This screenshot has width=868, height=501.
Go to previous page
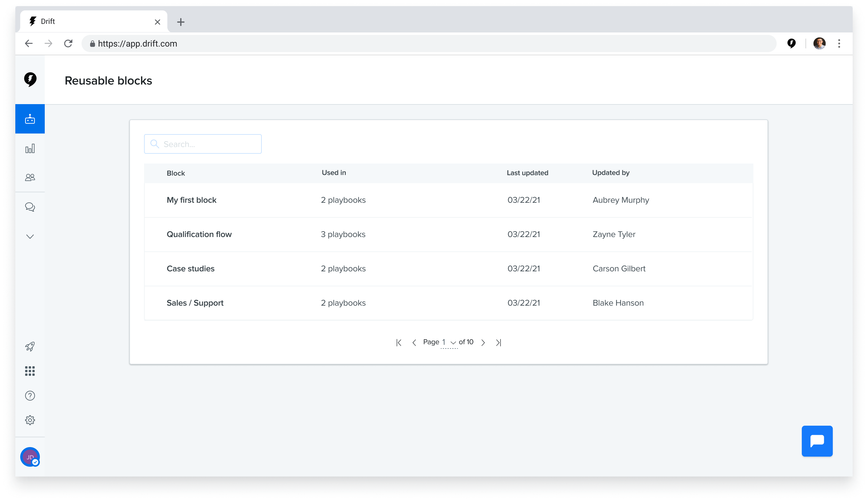414,342
